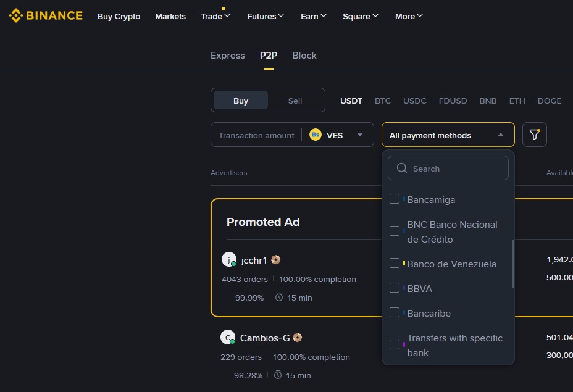Select the Bancaribe checkbox

(394, 312)
